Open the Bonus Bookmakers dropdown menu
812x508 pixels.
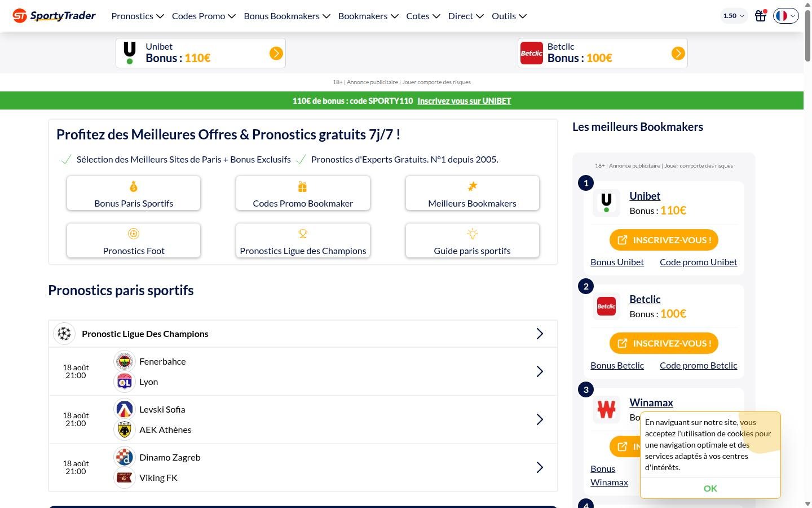(x=287, y=16)
